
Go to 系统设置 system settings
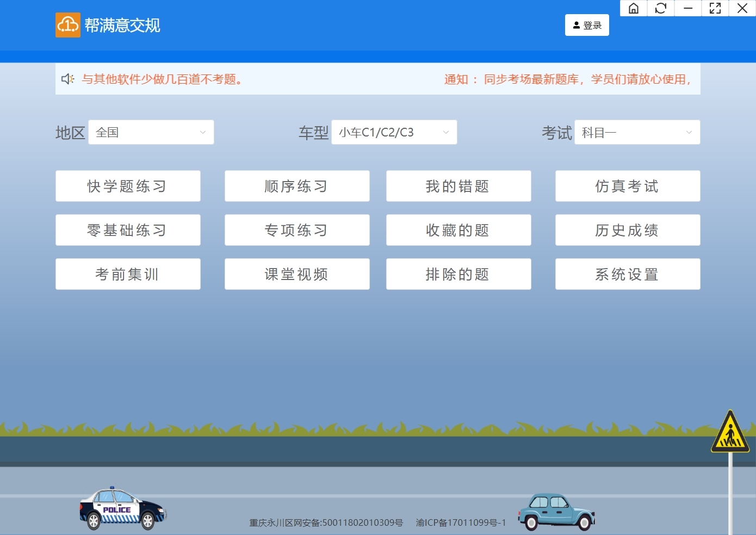627,274
